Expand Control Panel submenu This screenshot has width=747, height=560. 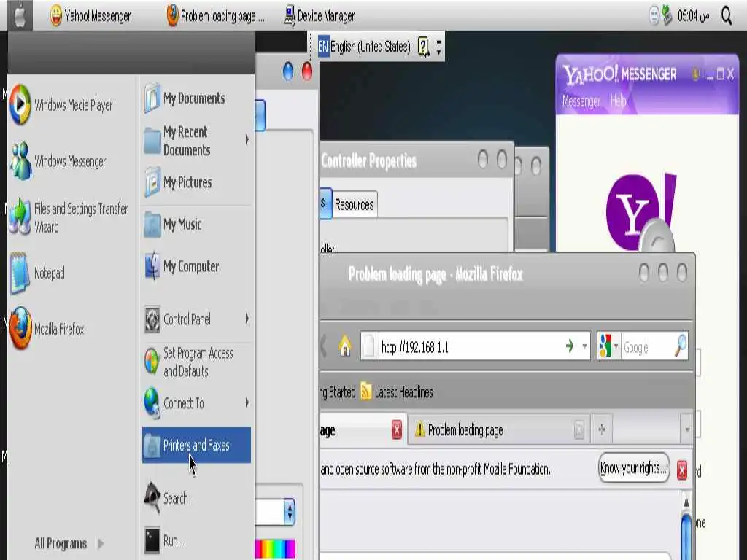pyautogui.click(x=247, y=318)
